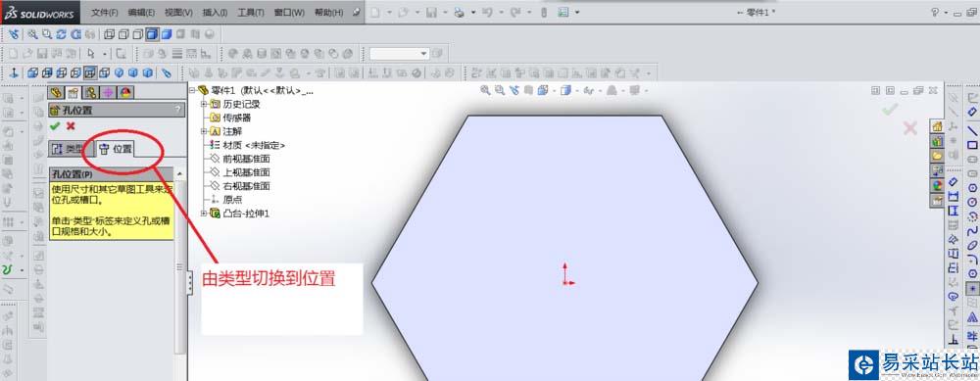Select Hidden Lines Visible display style
The width and height of the screenshot is (980, 381).
(x=123, y=34)
